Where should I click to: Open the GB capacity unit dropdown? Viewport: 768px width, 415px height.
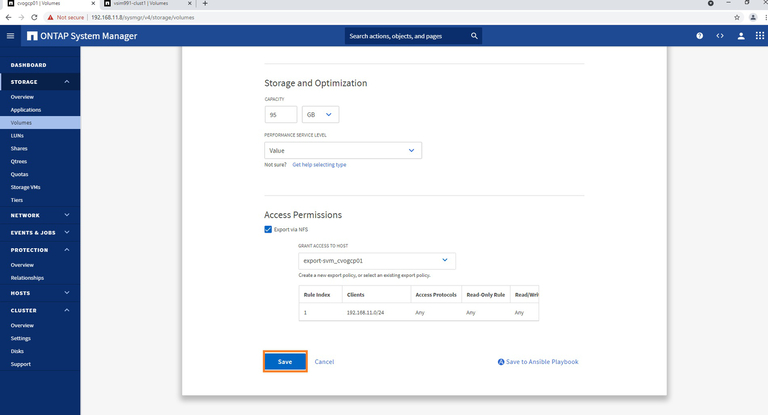click(321, 115)
